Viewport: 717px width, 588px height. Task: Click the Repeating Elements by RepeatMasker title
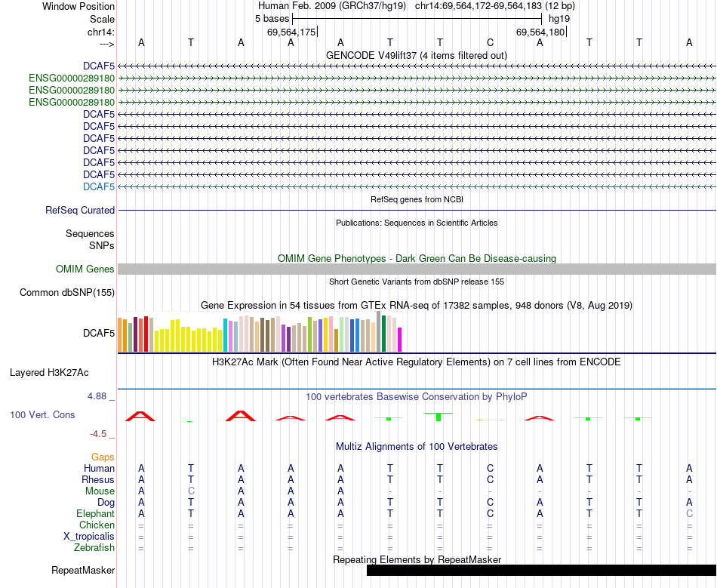point(417,560)
